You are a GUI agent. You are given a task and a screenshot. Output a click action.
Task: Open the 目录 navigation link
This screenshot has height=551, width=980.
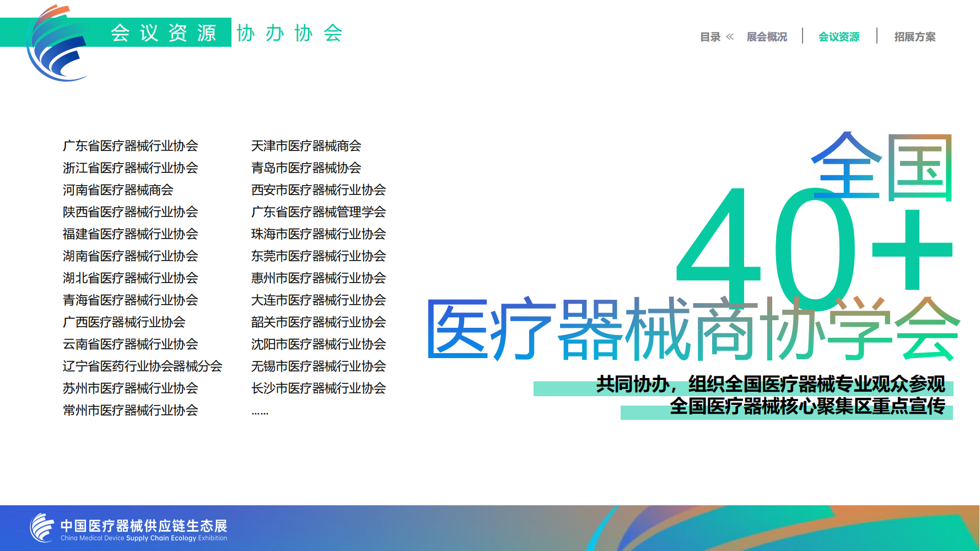pyautogui.click(x=710, y=37)
